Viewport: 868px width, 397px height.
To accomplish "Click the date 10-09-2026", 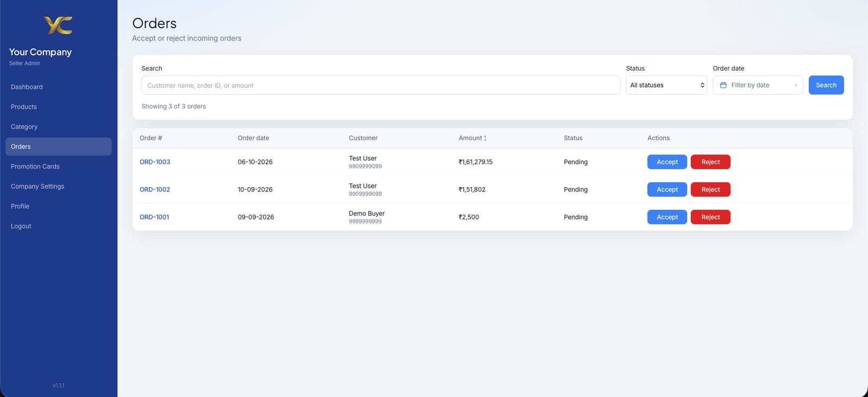I will pyautogui.click(x=256, y=190).
